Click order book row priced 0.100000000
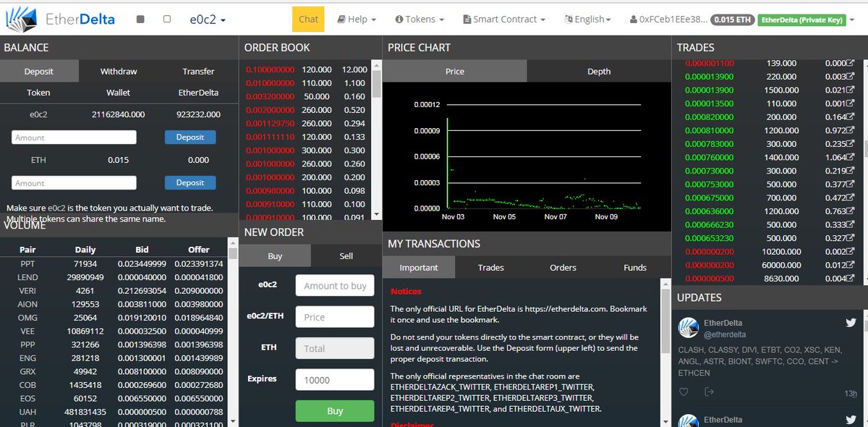The image size is (868, 427). pos(306,69)
